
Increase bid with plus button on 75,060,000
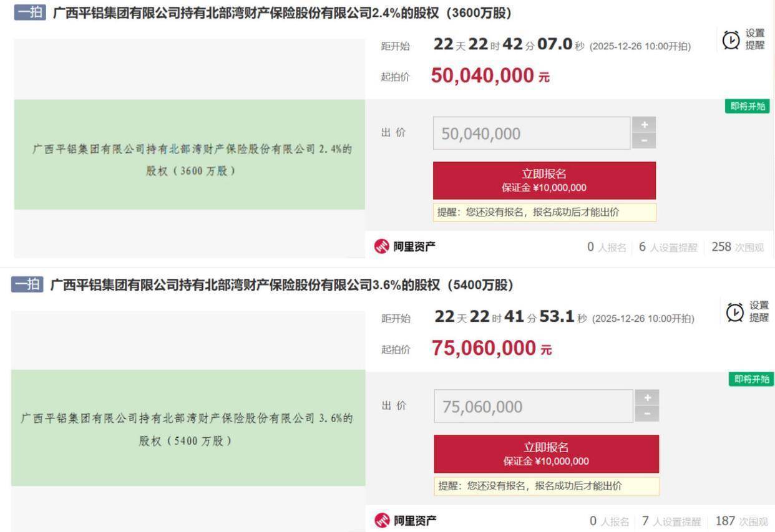click(646, 397)
